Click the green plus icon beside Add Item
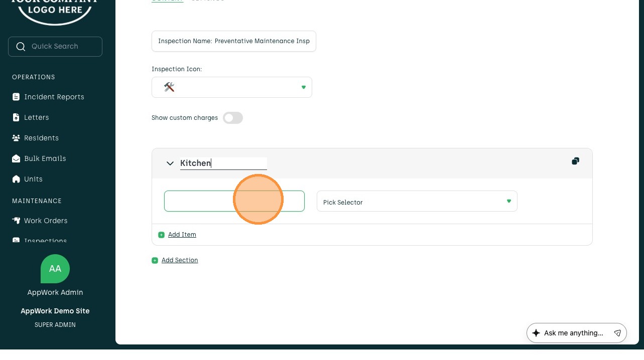Image resolution: width=644 pixels, height=360 pixels. pyautogui.click(x=161, y=235)
